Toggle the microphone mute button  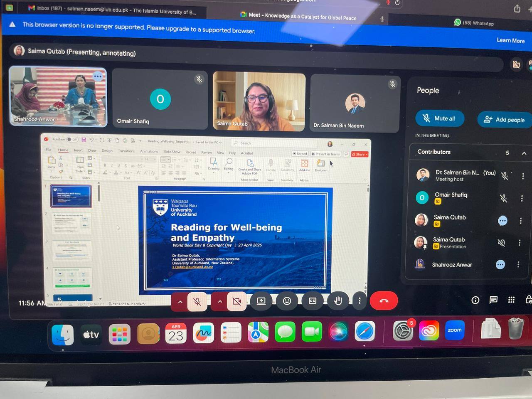tap(197, 301)
